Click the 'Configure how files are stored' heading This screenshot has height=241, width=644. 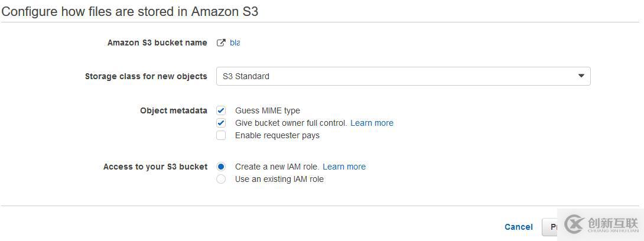130,11
